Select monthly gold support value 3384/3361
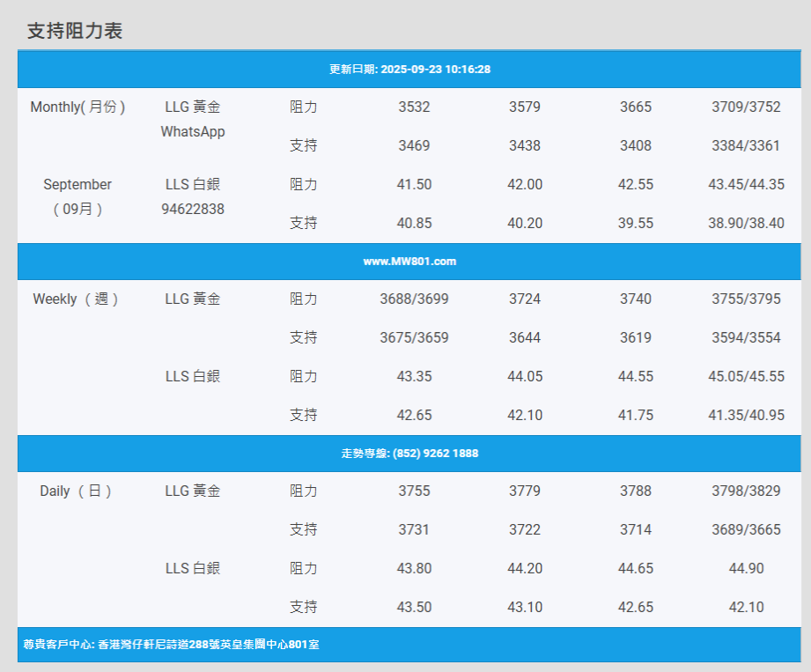811x672 pixels. (x=746, y=145)
